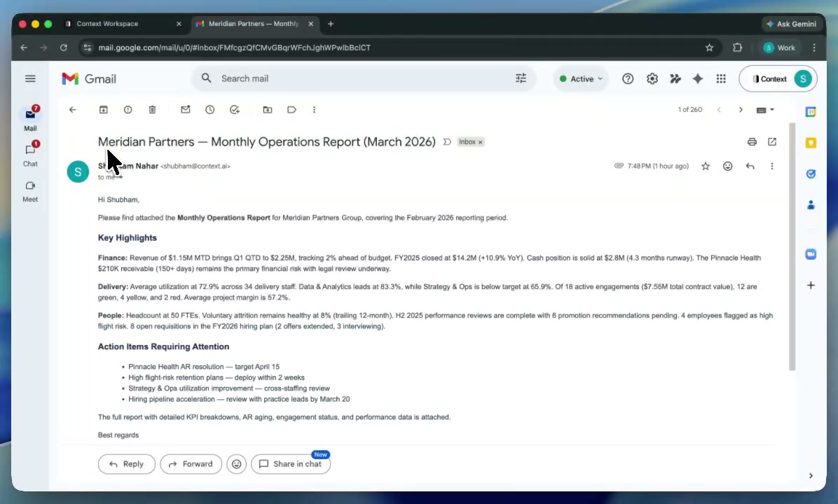Open email in a new window
This screenshot has height=504, width=838.
(x=772, y=141)
